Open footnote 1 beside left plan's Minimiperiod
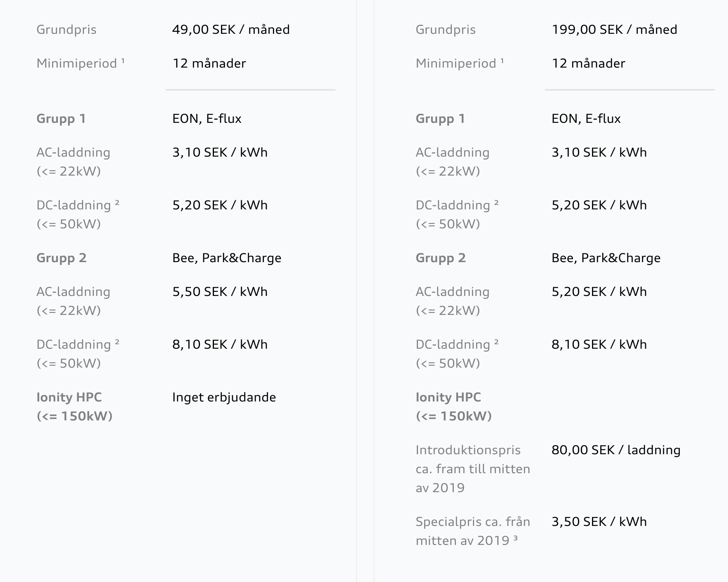Screen dimensions: 728x582 (x=123, y=61)
